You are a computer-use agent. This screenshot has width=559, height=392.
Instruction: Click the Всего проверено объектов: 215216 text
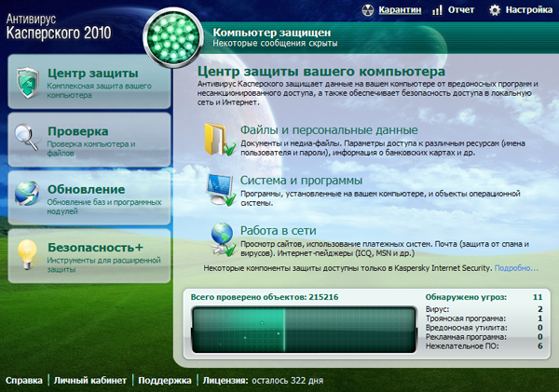point(265,297)
